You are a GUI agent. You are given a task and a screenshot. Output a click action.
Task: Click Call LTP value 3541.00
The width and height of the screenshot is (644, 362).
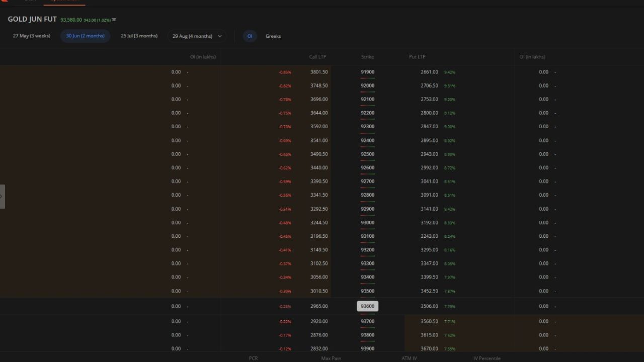[319, 140]
